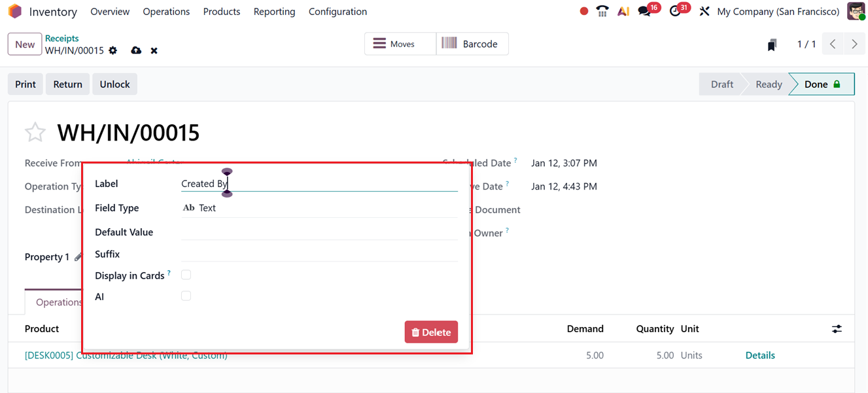Click the Default Value input field

pyautogui.click(x=314, y=231)
